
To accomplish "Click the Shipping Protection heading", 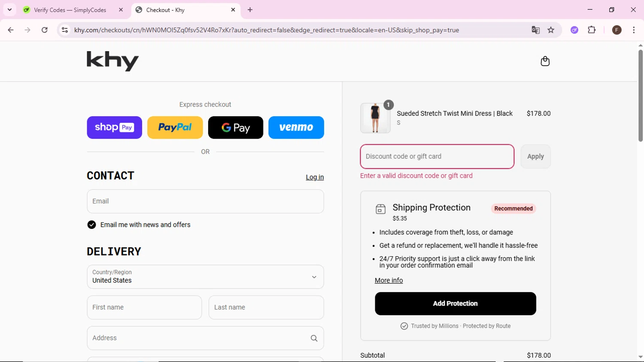I will (x=431, y=208).
